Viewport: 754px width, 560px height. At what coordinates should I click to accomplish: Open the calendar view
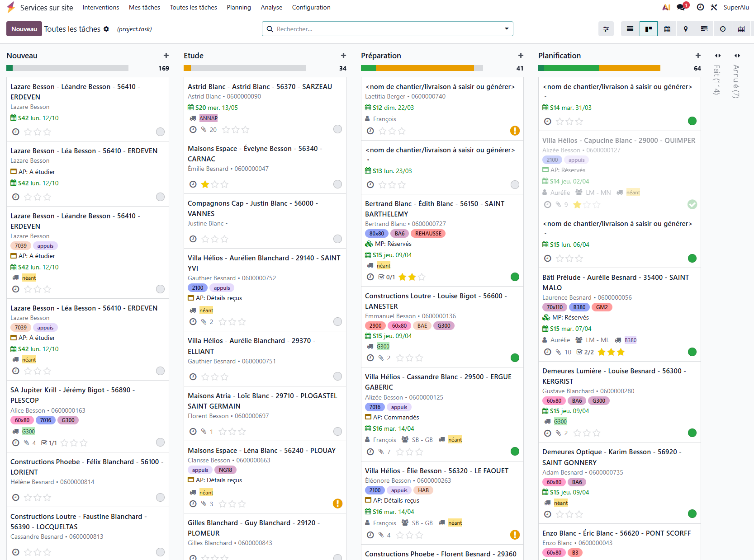click(x=667, y=29)
